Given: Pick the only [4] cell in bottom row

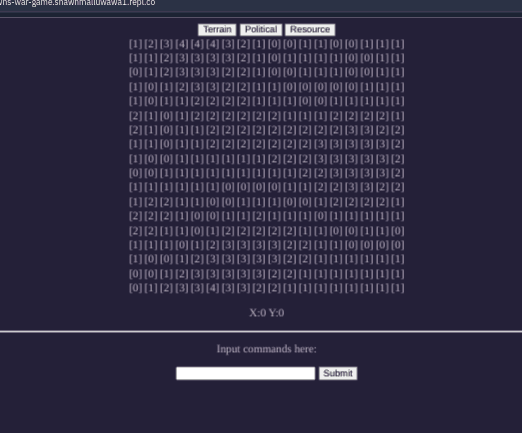Looking at the screenshot, I should point(212,288).
